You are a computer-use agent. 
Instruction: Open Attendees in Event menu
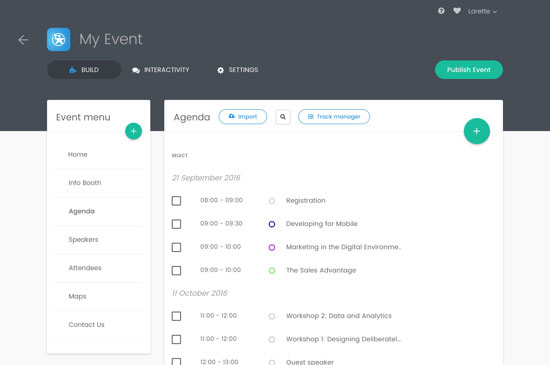point(85,268)
